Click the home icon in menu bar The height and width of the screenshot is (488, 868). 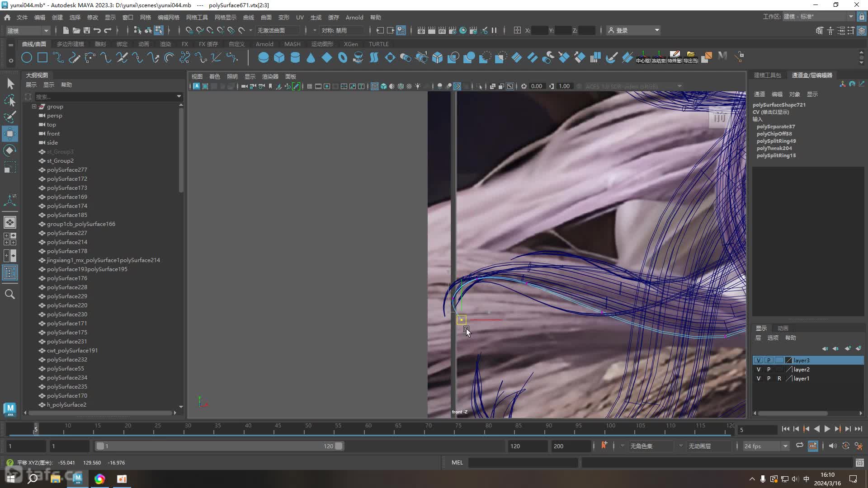[x=7, y=17]
